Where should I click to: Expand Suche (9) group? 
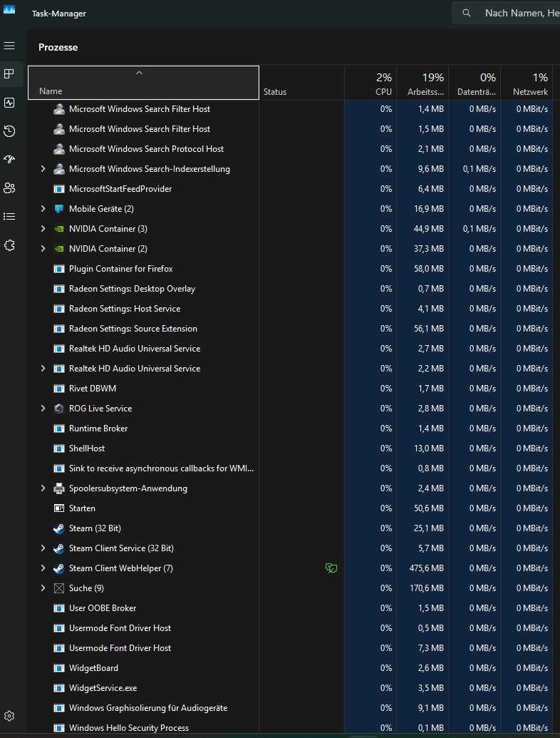click(43, 588)
